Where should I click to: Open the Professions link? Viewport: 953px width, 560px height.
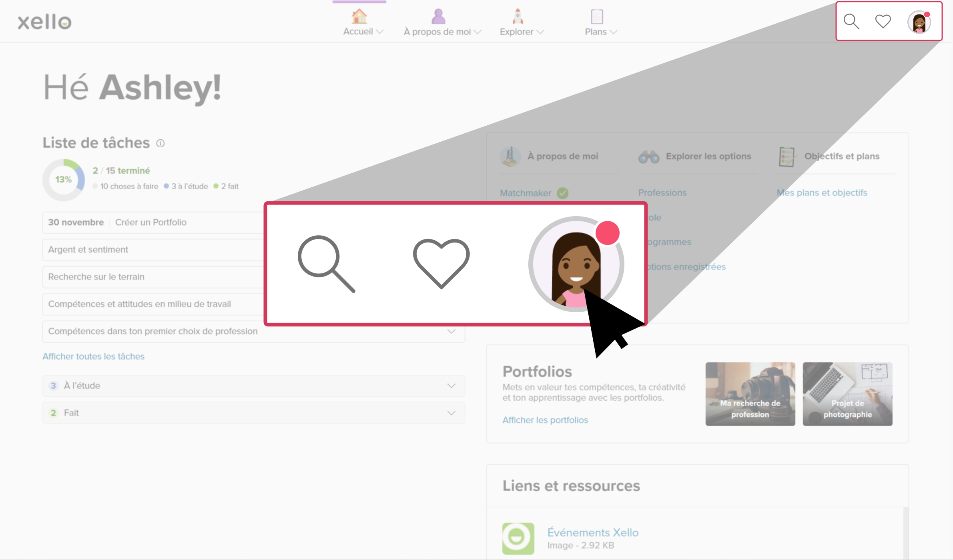pos(662,193)
